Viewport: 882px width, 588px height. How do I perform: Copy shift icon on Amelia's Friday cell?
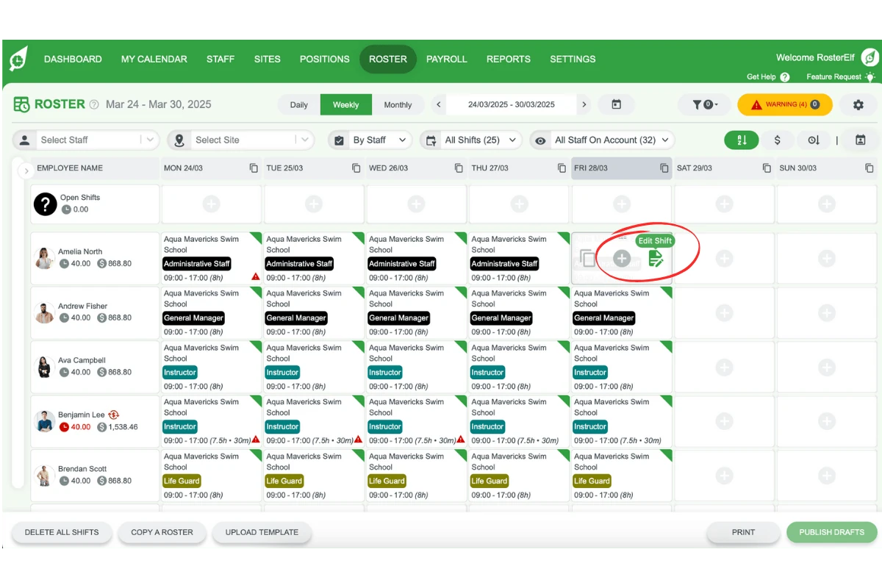click(588, 259)
